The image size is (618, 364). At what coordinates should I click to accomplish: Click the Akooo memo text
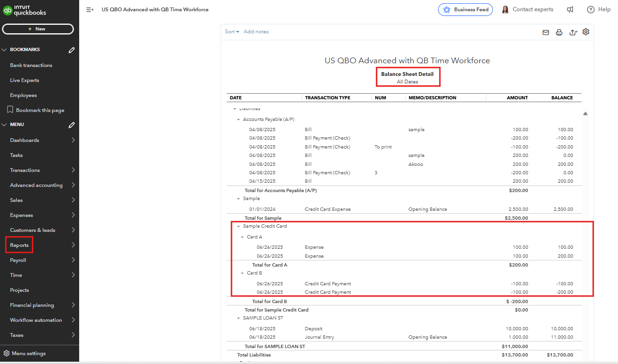tap(416, 164)
